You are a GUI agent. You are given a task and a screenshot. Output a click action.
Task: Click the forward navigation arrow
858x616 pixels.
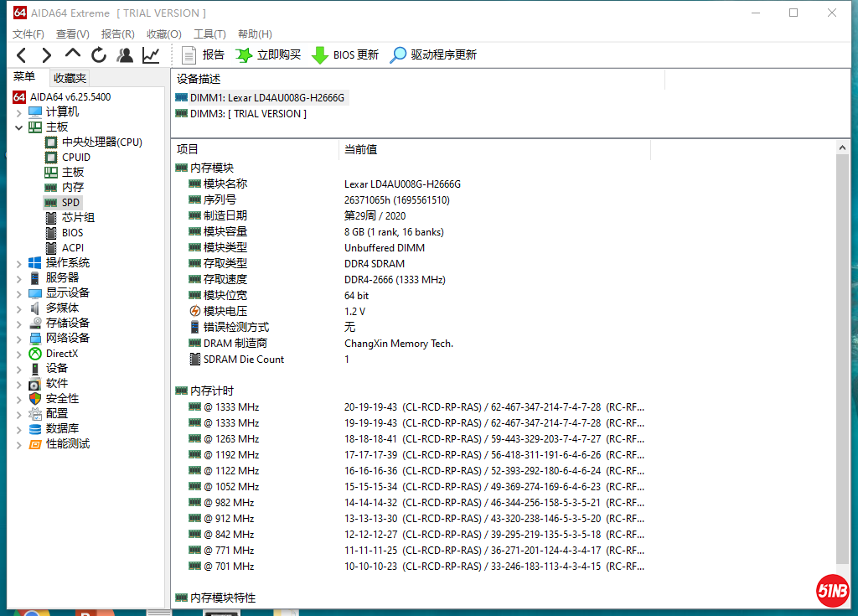[47, 55]
